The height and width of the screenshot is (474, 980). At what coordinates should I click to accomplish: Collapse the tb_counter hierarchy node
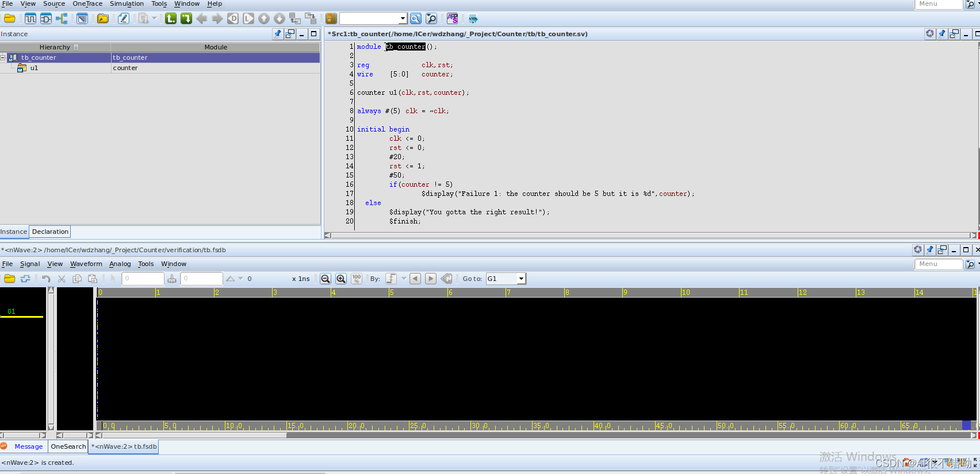pos(3,57)
